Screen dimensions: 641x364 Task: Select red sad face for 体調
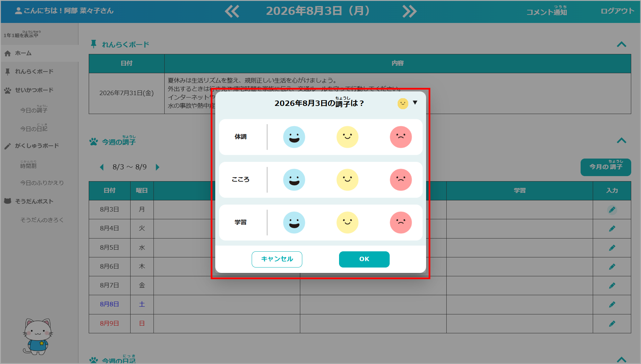pos(401,137)
